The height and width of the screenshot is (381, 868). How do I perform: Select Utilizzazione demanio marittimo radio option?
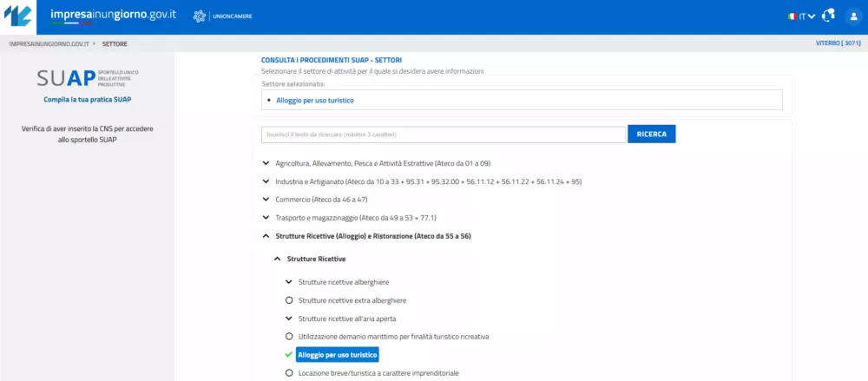pos(289,336)
